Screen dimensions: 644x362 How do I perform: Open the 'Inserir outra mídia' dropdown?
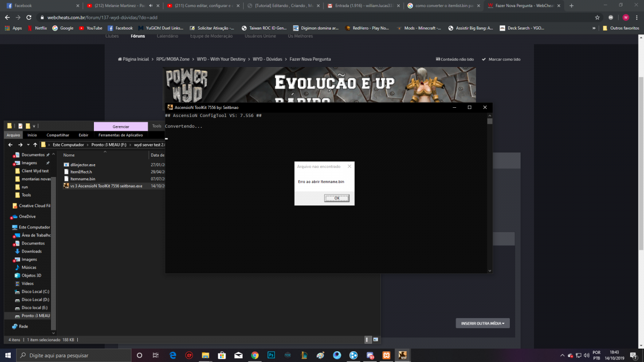pyautogui.click(x=482, y=323)
